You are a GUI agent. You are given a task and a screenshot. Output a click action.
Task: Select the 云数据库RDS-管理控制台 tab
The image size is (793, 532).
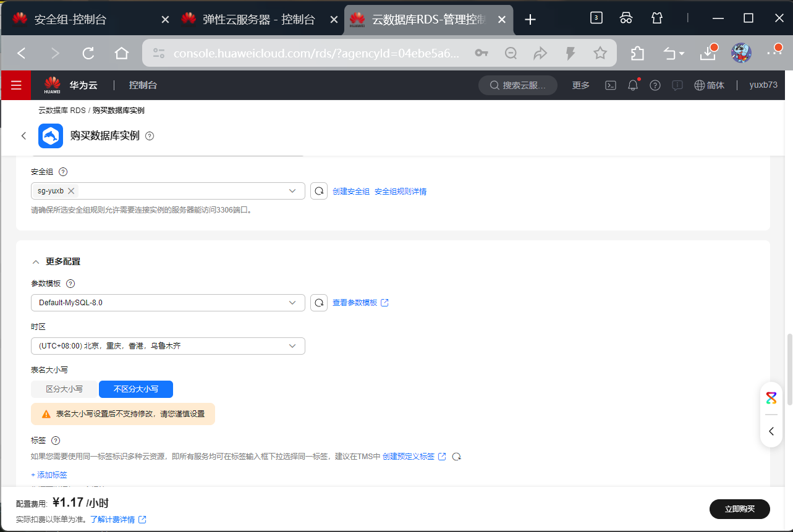428,20
